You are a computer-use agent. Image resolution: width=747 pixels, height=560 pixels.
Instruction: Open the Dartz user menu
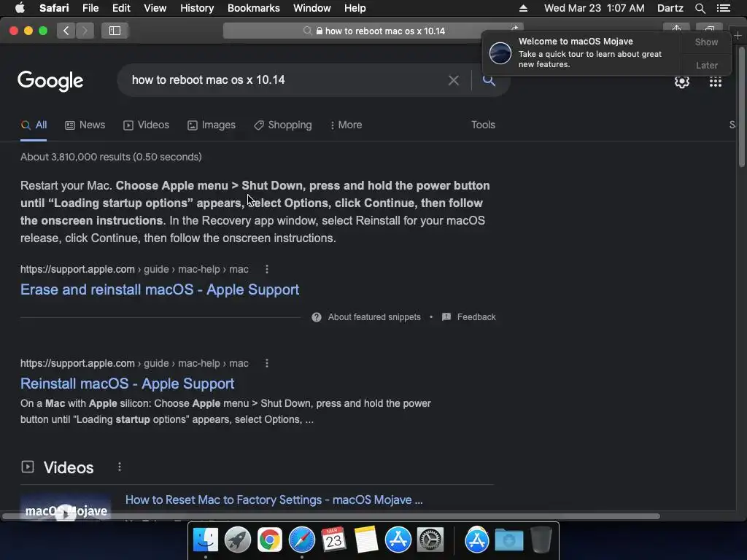(x=670, y=8)
